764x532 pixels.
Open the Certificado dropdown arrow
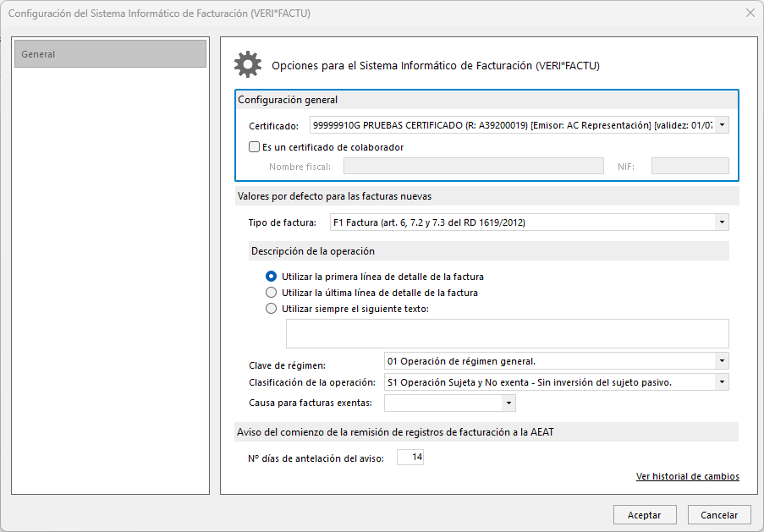[x=722, y=125]
